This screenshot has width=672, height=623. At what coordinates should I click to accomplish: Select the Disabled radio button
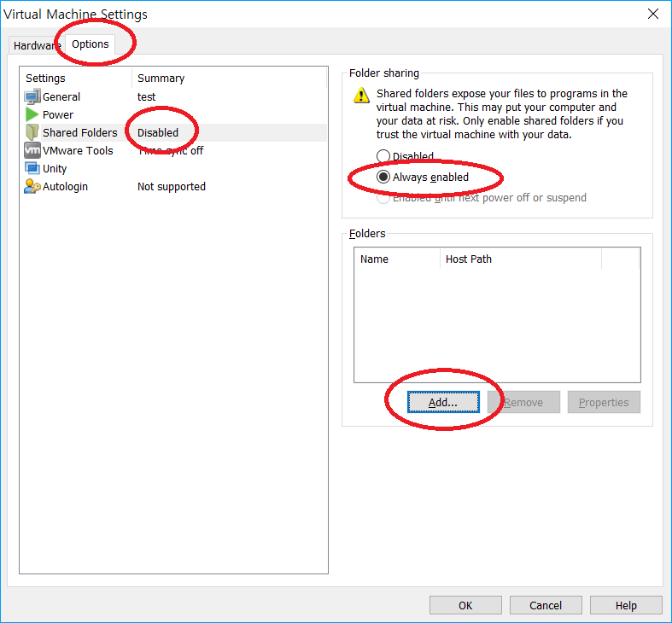pos(383,156)
